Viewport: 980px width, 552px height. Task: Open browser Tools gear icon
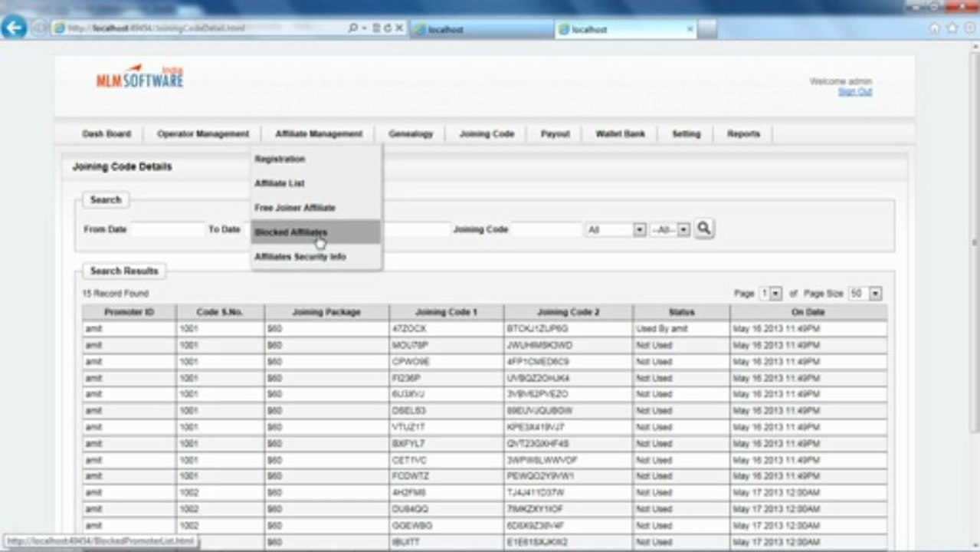point(969,28)
